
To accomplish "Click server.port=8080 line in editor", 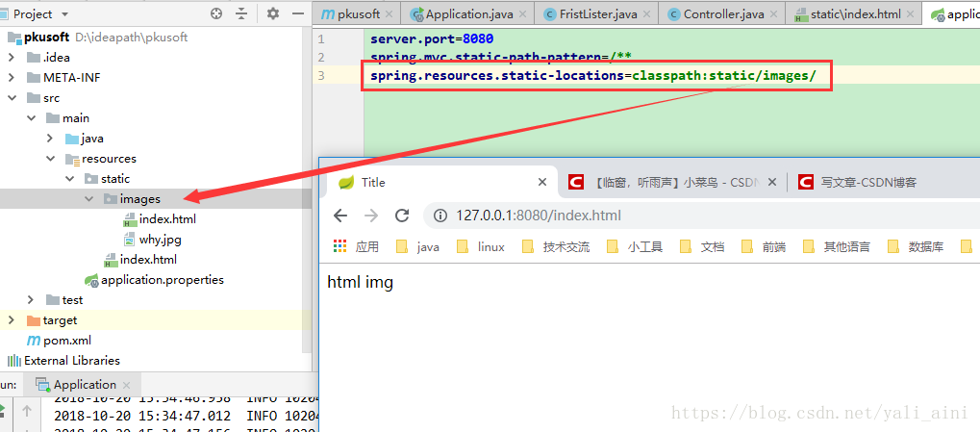I will tap(432, 38).
